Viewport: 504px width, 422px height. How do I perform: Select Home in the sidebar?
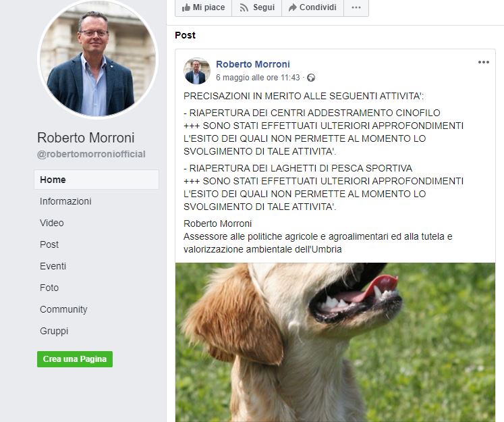96,180
